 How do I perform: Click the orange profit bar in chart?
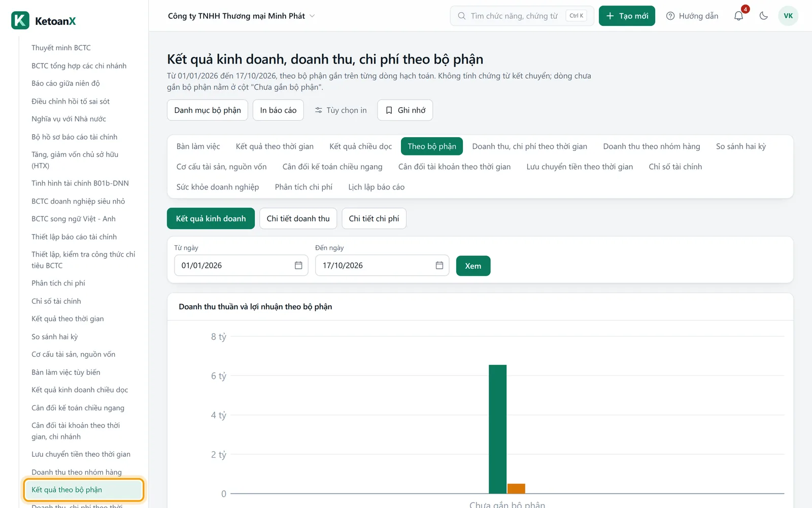pos(516,489)
